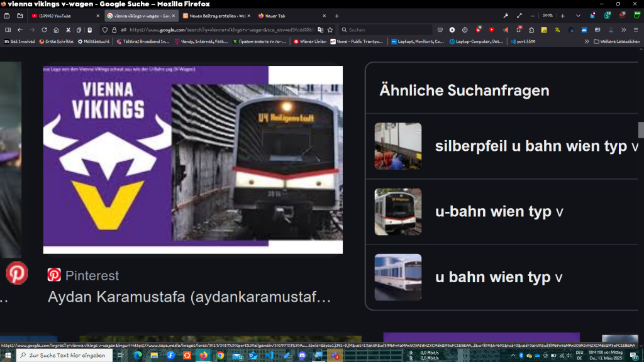644x362 pixels.
Task: Switch to Neuen Beitrag erstellen tab
Action: pos(217,16)
